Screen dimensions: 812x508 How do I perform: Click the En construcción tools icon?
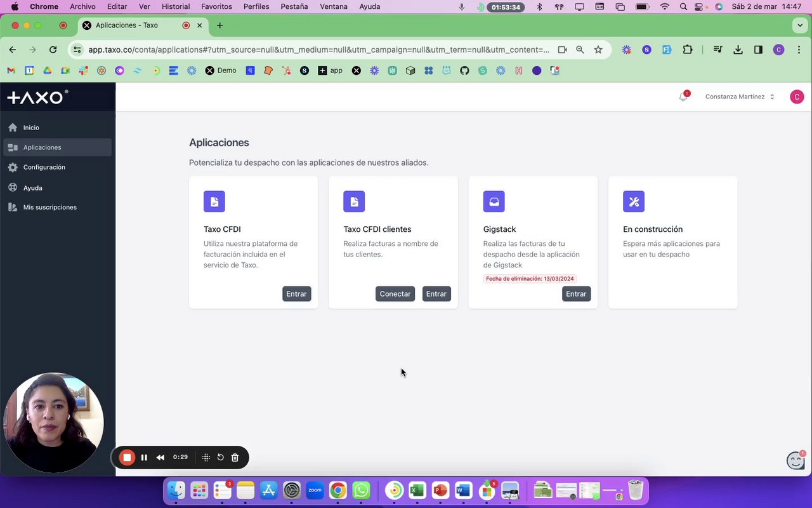tap(634, 201)
